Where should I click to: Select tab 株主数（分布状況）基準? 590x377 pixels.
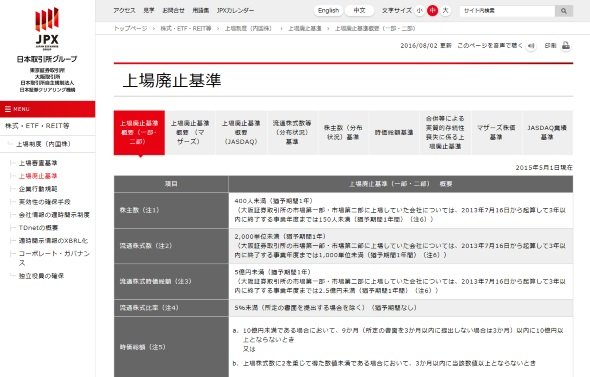pos(343,132)
